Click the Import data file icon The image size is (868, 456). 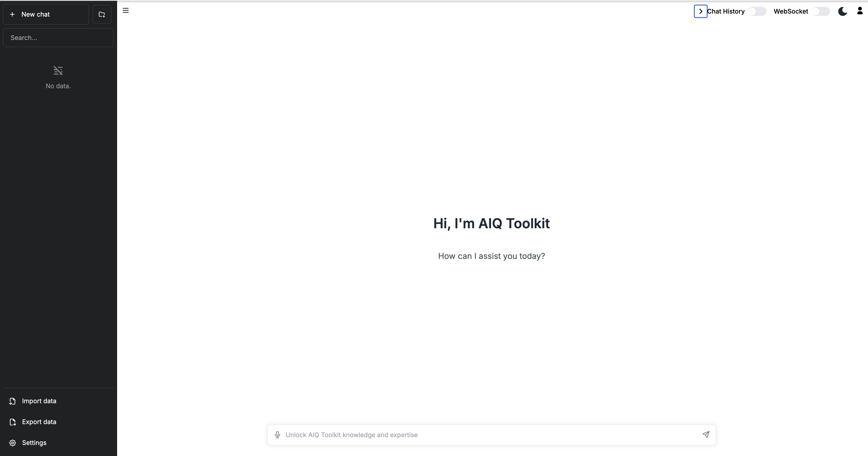[13, 401]
